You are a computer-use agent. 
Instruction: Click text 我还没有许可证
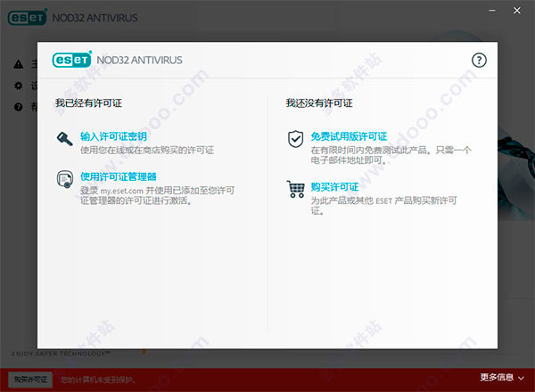coord(319,103)
